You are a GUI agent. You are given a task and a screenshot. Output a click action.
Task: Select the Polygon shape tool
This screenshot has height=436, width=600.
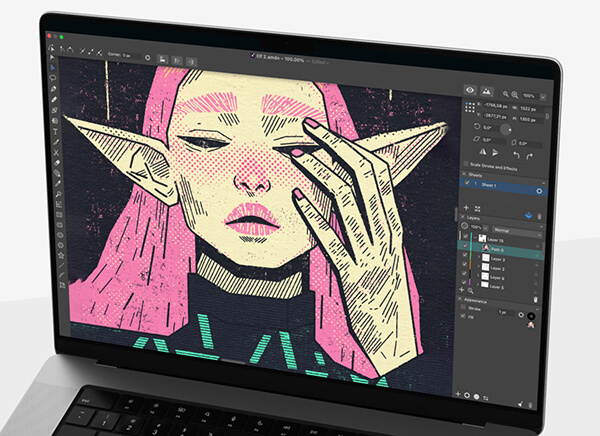click(x=60, y=245)
